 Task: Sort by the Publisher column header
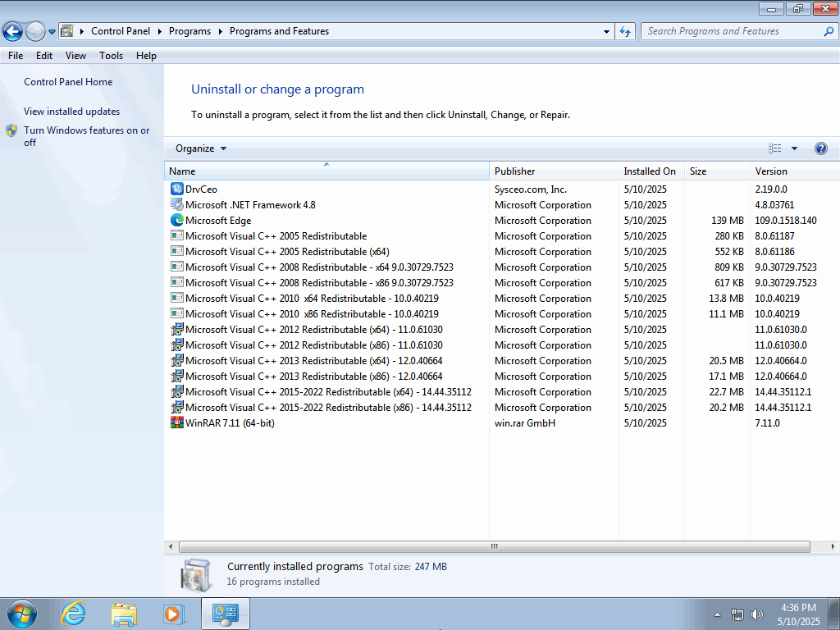pyautogui.click(x=554, y=171)
